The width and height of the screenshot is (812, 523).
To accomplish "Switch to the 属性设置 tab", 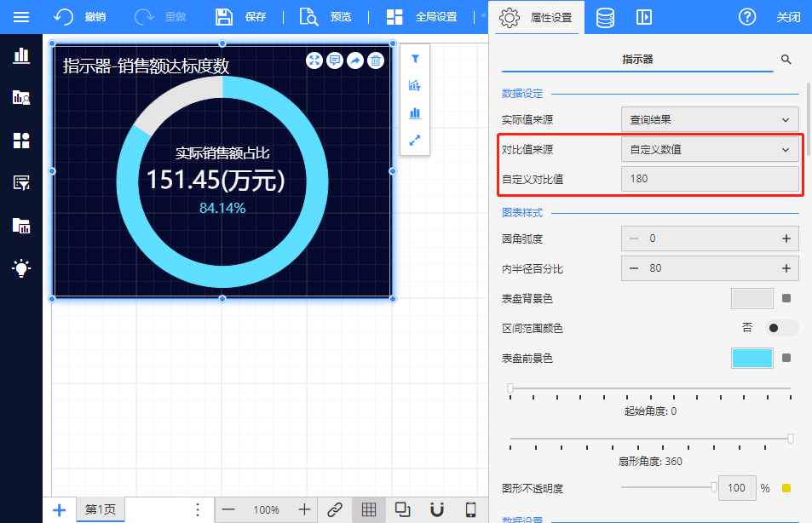I will pos(536,17).
